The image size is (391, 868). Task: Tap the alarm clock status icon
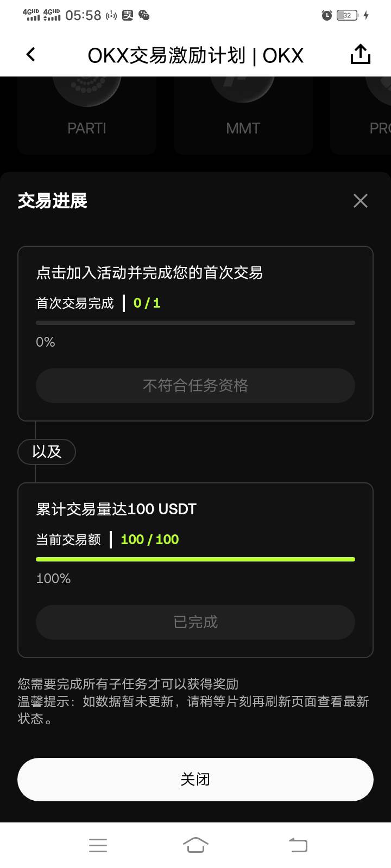[326, 15]
